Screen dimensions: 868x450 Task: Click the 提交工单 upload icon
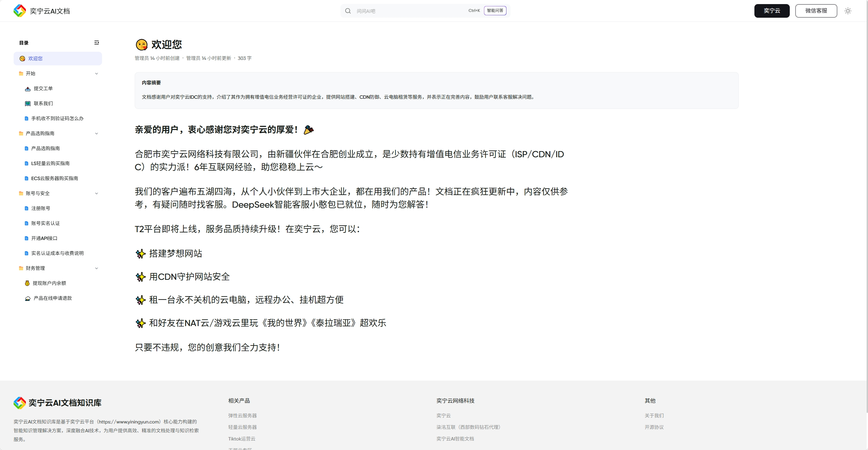[28, 89]
